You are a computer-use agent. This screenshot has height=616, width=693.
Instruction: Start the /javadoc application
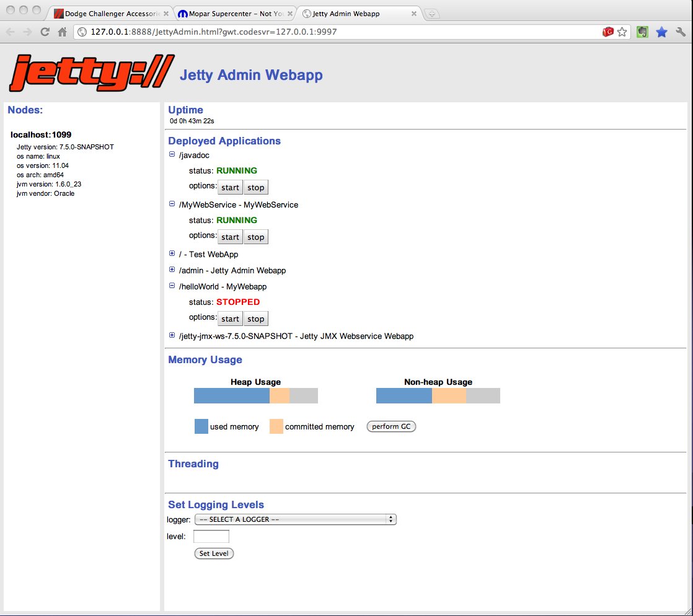[x=230, y=187]
